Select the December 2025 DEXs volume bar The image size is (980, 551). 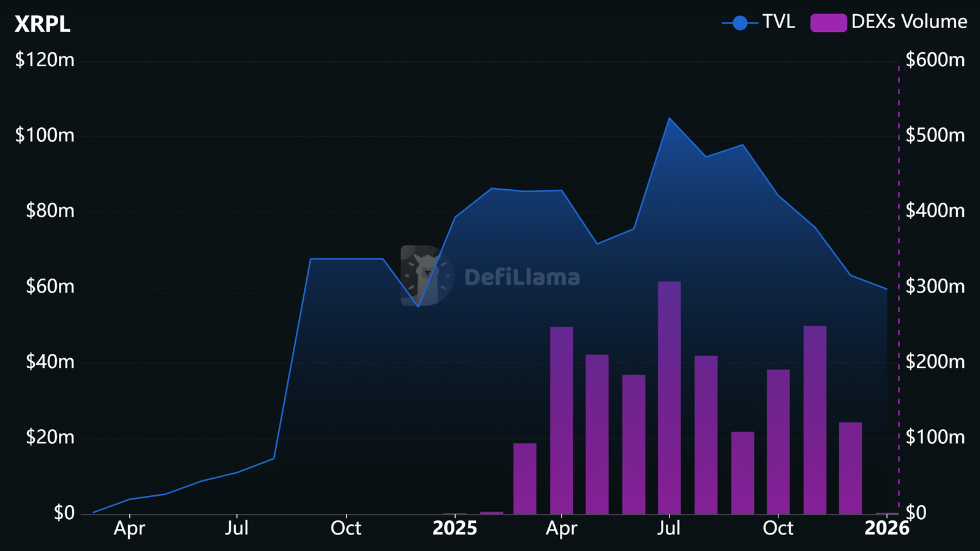click(850, 468)
